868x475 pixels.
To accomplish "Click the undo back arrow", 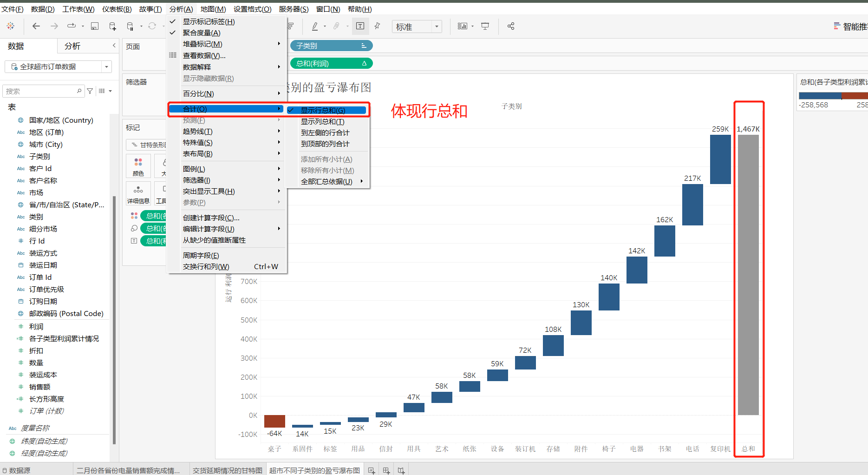I will click(x=36, y=26).
